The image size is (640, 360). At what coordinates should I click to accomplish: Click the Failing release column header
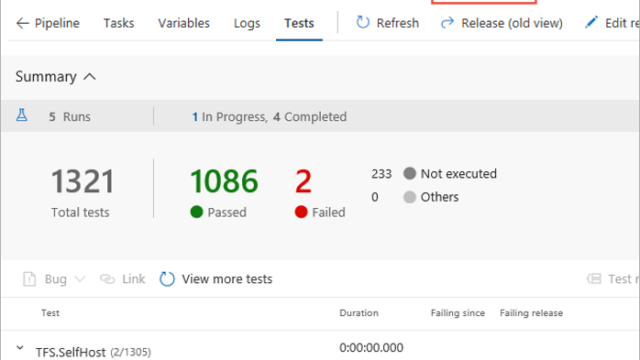(531, 313)
